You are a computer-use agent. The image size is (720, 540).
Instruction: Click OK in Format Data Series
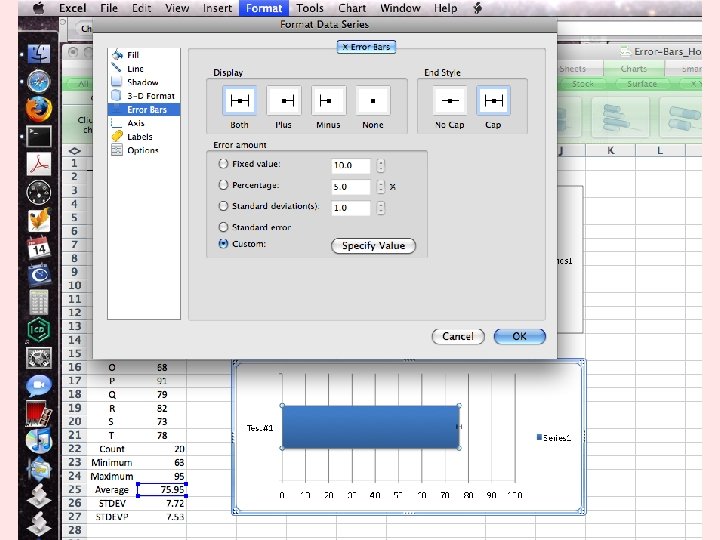tap(520, 336)
